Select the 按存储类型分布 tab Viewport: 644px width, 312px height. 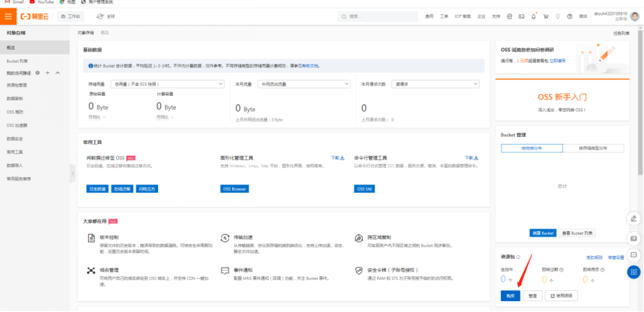point(593,148)
